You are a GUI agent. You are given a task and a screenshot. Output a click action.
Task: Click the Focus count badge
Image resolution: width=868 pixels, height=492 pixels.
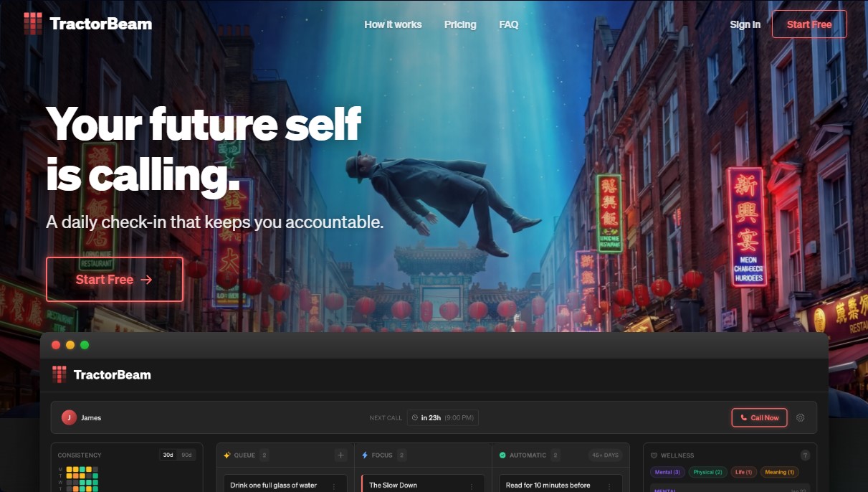(402, 455)
